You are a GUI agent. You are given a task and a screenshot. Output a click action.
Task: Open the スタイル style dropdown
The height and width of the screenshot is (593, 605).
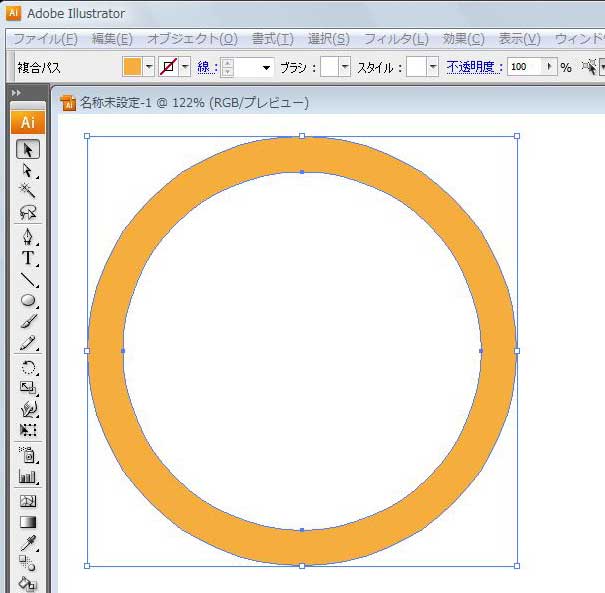pos(432,67)
